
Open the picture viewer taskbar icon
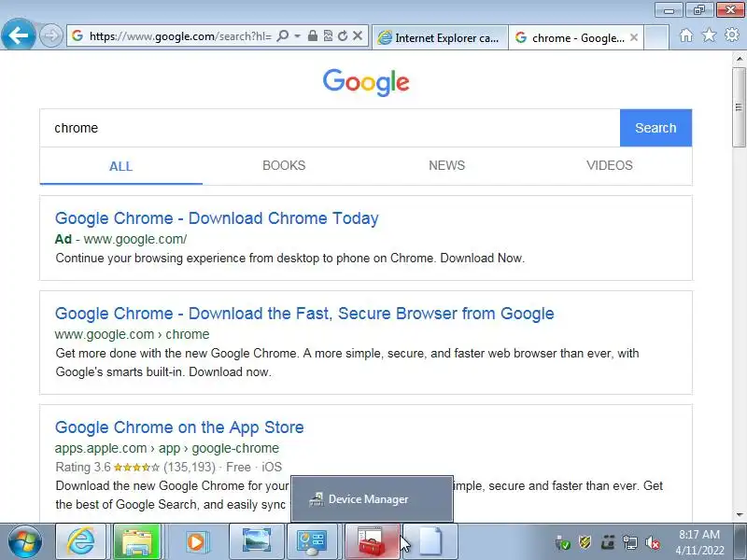click(x=256, y=541)
